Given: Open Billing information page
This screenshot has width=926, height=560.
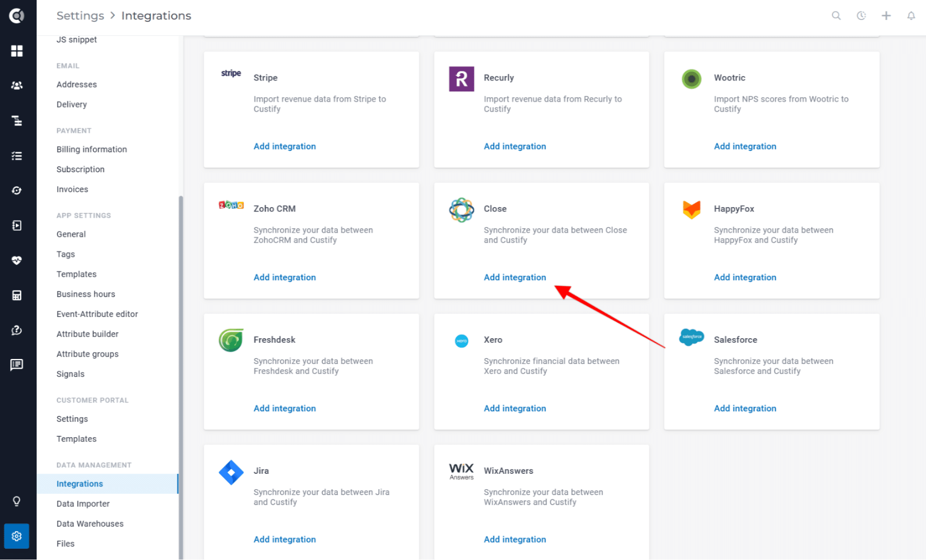Looking at the screenshot, I should [x=92, y=150].
